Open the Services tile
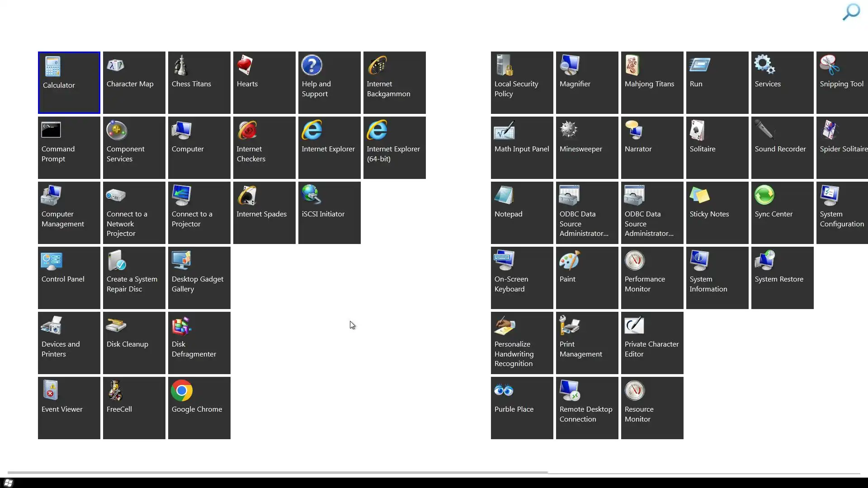This screenshot has height=488, width=868. tap(782, 82)
